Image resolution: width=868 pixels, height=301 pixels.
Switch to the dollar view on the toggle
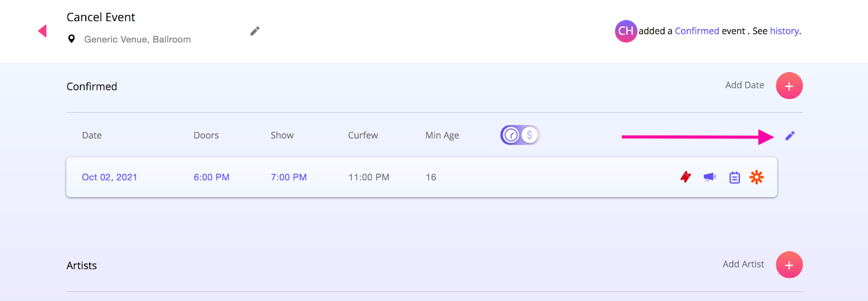click(529, 135)
